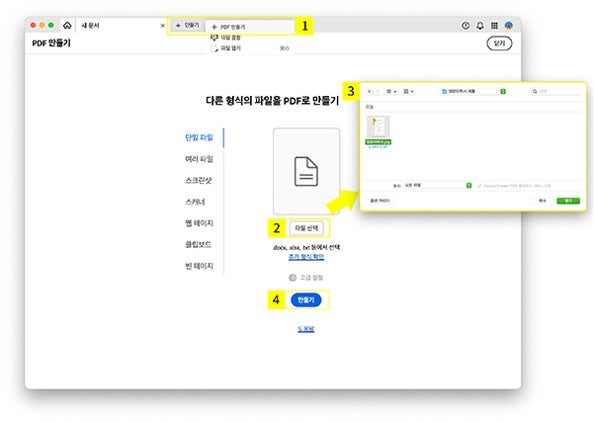The height and width of the screenshot is (422, 594).
Task: Open the grid grouping dropdown in file dialog
Action: click(x=408, y=91)
